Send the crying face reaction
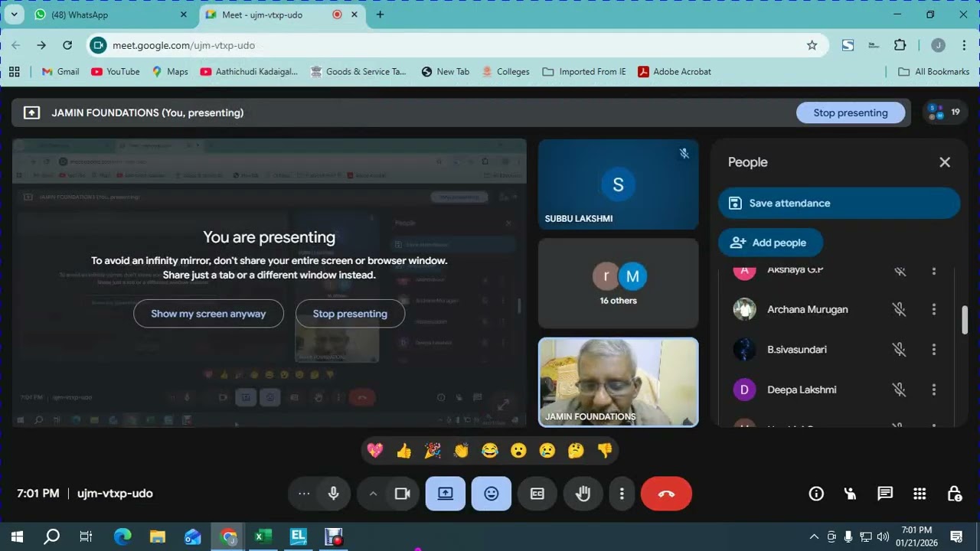 click(547, 451)
